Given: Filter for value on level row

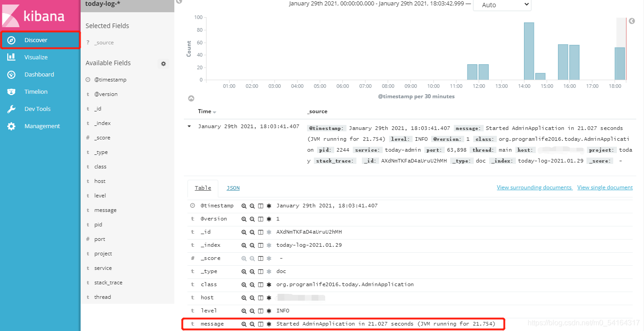Looking at the screenshot, I should (x=244, y=311).
